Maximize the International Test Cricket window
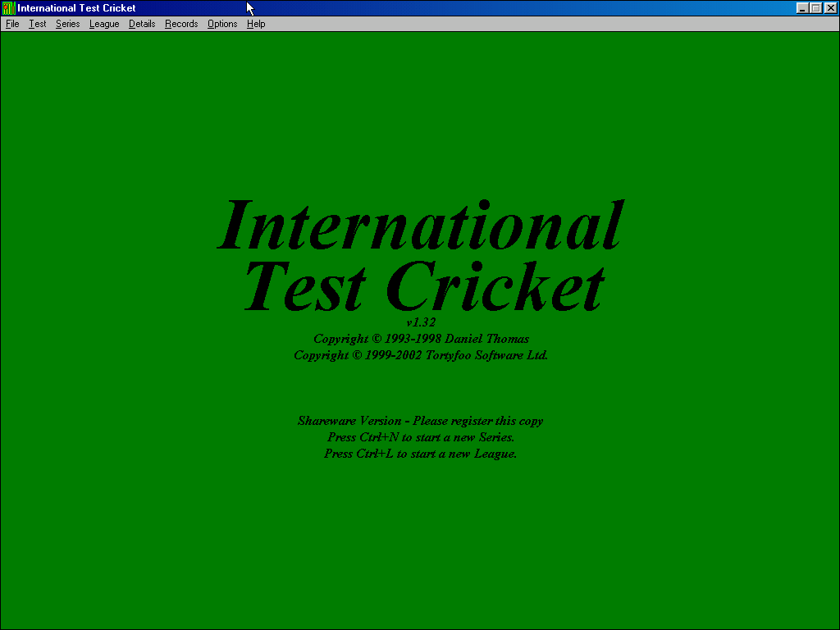The image size is (840, 630). (x=815, y=8)
